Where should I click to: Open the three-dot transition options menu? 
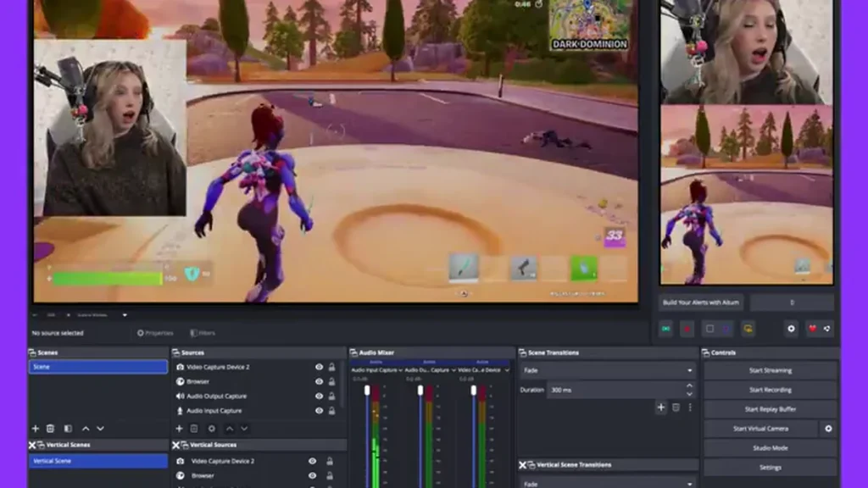[x=690, y=408]
